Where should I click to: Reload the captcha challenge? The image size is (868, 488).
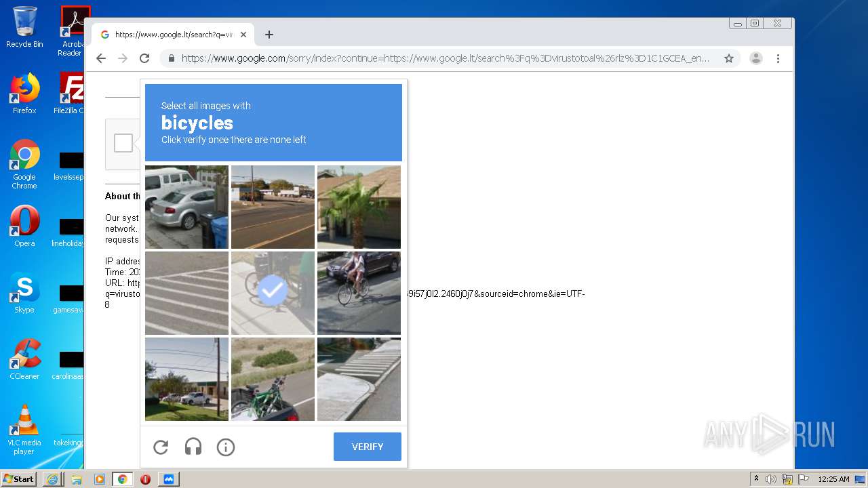pyautogui.click(x=161, y=447)
